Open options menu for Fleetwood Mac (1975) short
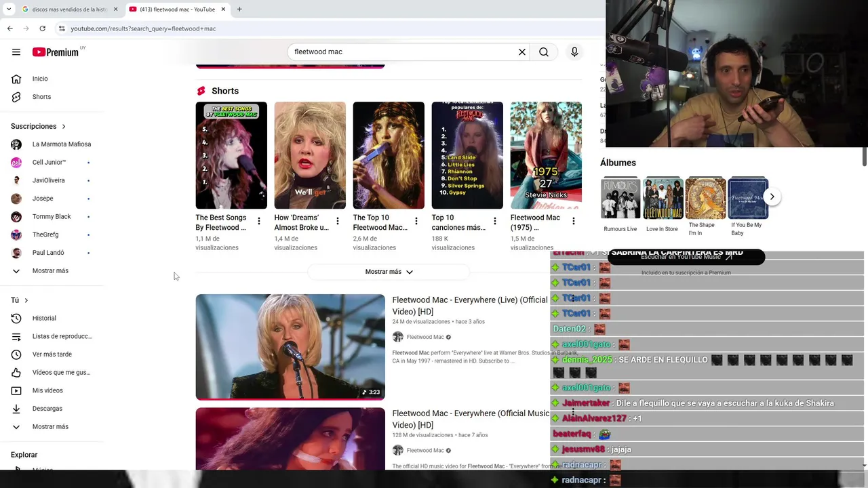Viewport: 868px width, 488px height. coord(574,221)
